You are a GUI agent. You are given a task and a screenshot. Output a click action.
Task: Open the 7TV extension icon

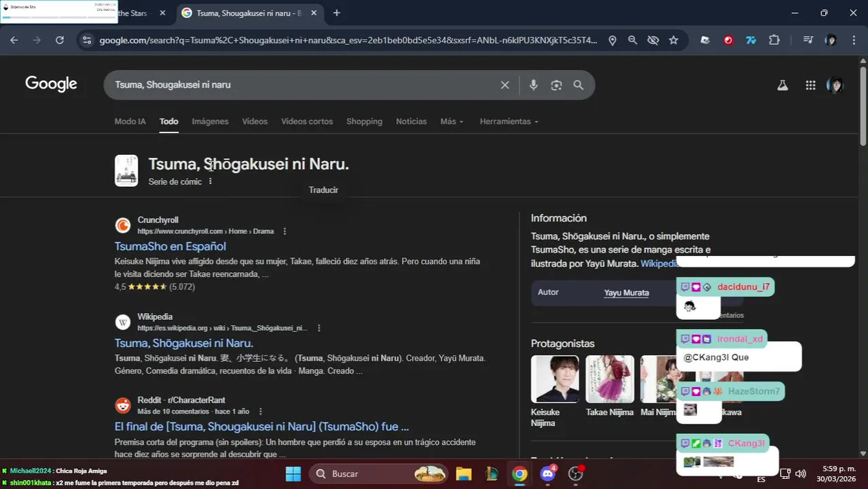(x=751, y=40)
